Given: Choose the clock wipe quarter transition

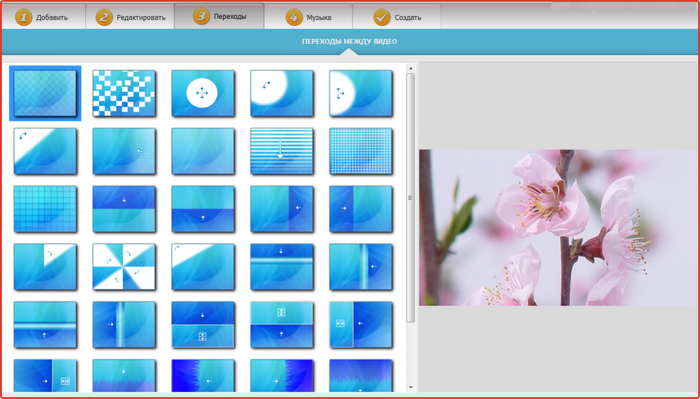Looking at the screenshot, I should pyautogui.click(x=45, y=267).
